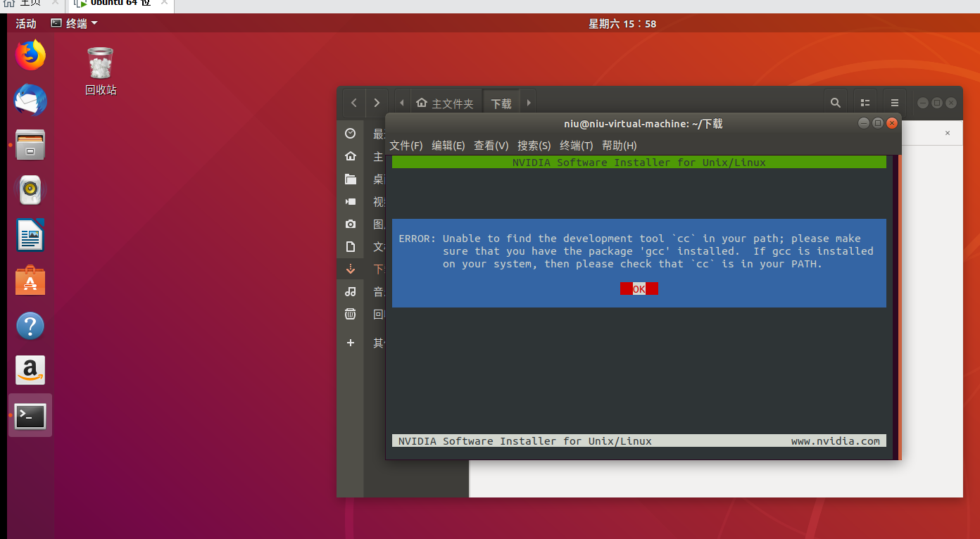Click the terminal window title bar

click(x=643, y=124)
